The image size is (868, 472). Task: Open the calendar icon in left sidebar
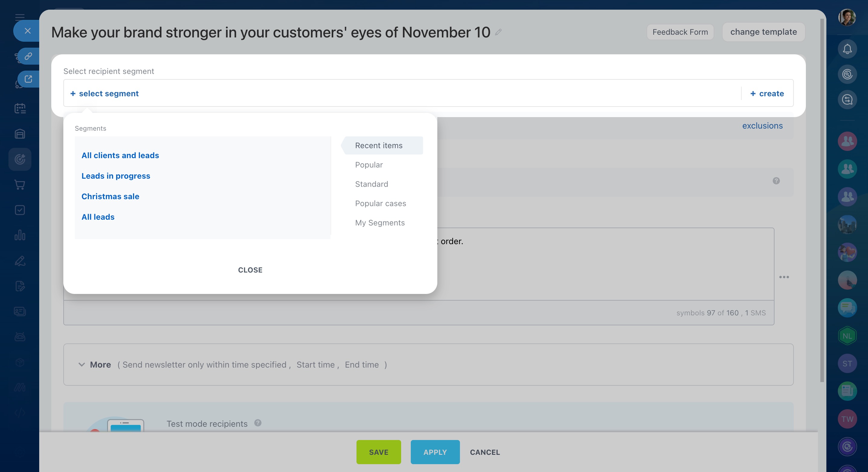(20, 108)
